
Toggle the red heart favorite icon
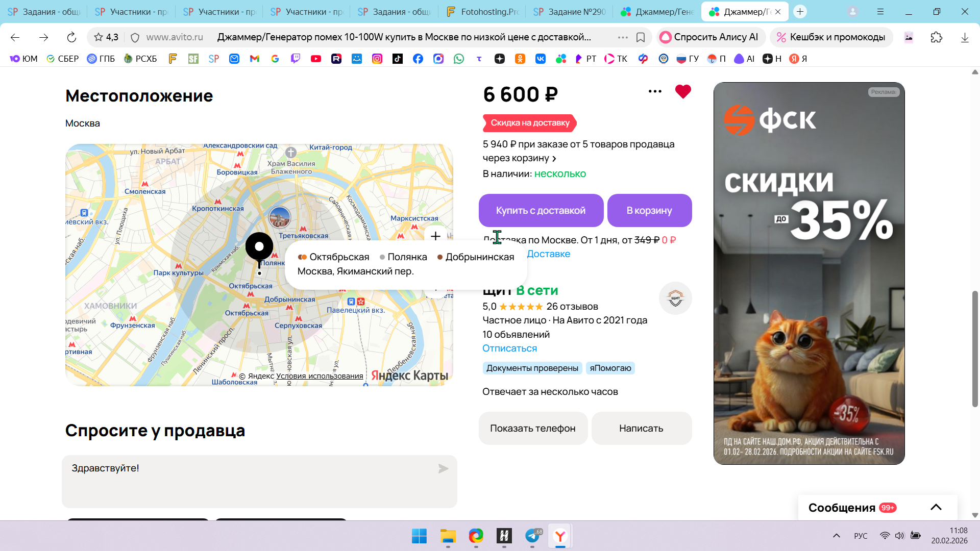click(x=682, y=92)
